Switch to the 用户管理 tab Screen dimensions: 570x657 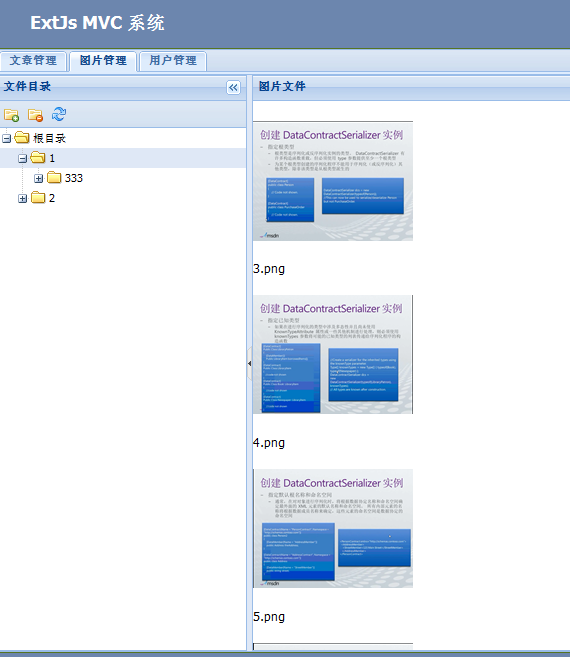click(x=173, y=61)
